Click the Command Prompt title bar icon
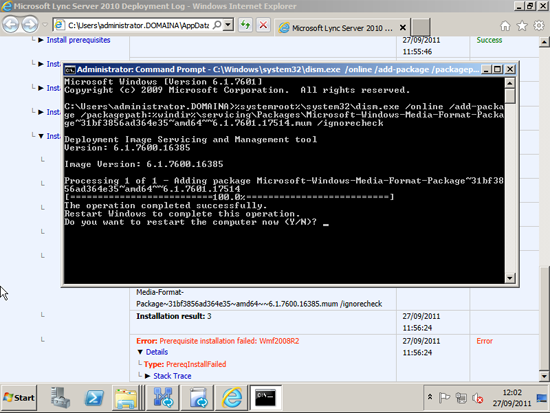 70,69
